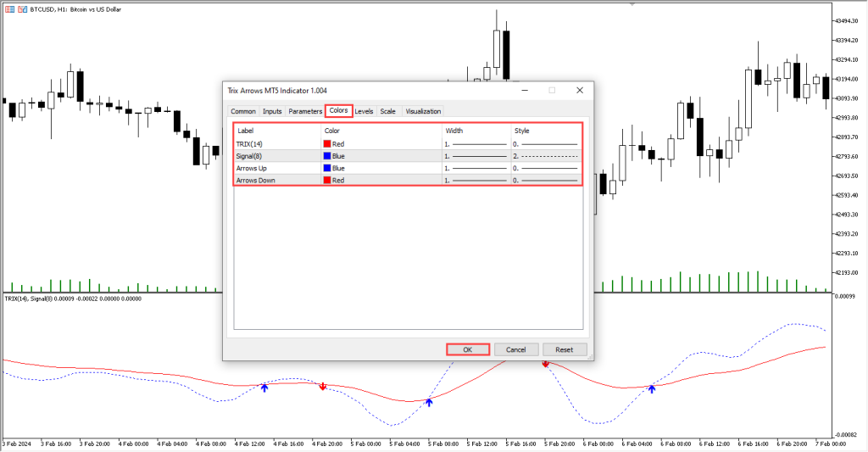Viewport: 868px width, 452px height.
Task: Select the Colors tab
Action: tap(339, 110)
